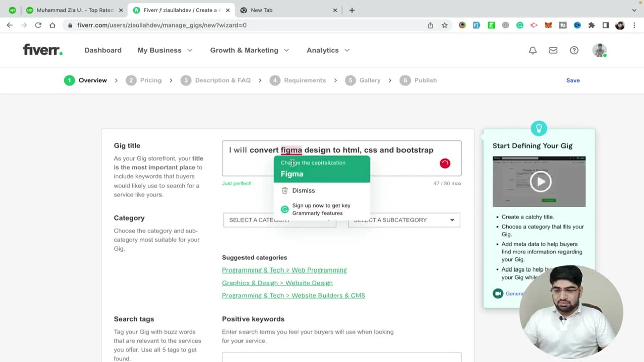Accept the Figma capitalization suggestion
Viewport: 644px width, 362px height.
(x=321, y=169)
